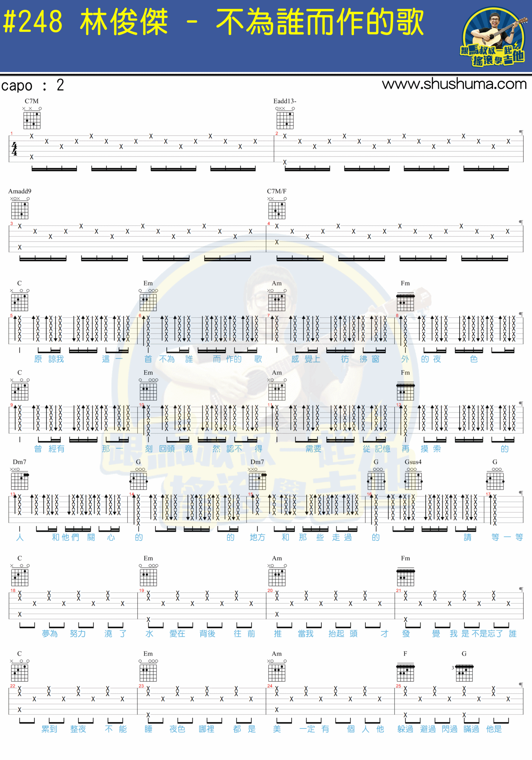Viewport: 532px width, 760px height.
Task: Click the lyric 愛在
Action: (177, 633)
